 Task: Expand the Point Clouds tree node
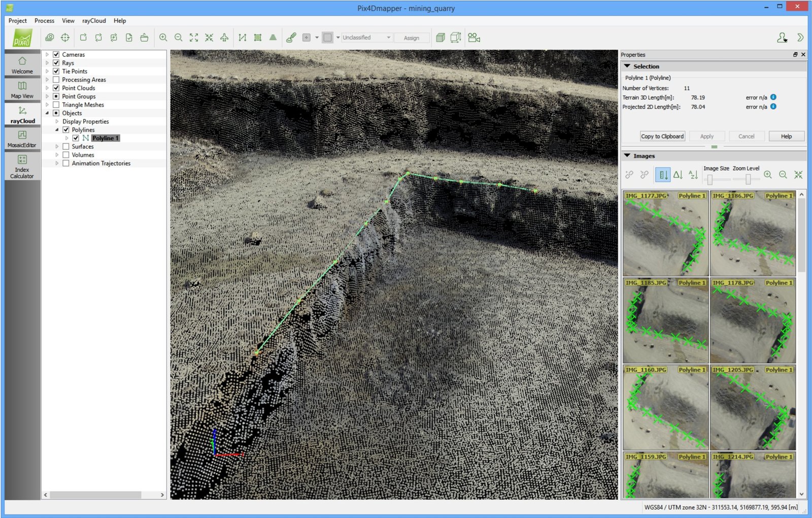pyautogui.click(x=47, y=88)
